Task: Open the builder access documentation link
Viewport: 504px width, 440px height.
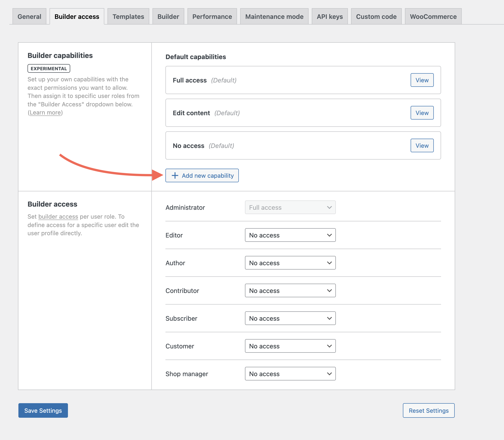Action: [58, 217]
